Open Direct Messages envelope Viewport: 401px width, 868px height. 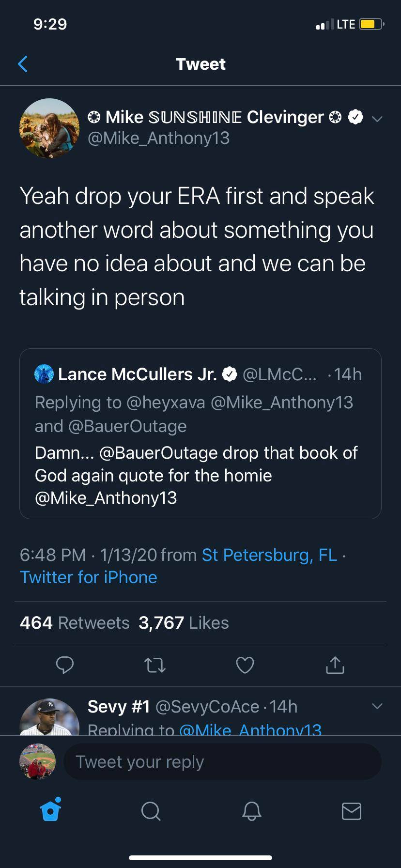(x=352, y=812)
